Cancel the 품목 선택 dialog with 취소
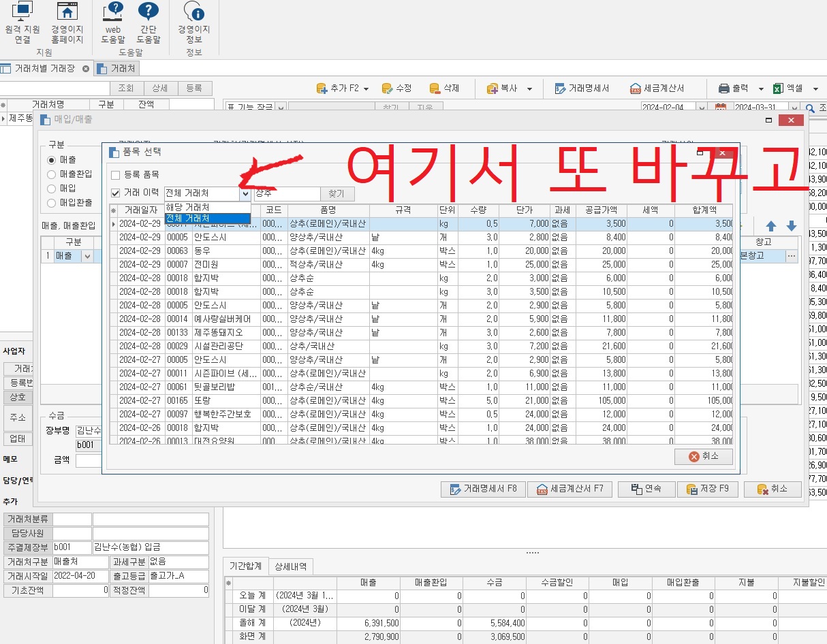 (x=704, y=456)
